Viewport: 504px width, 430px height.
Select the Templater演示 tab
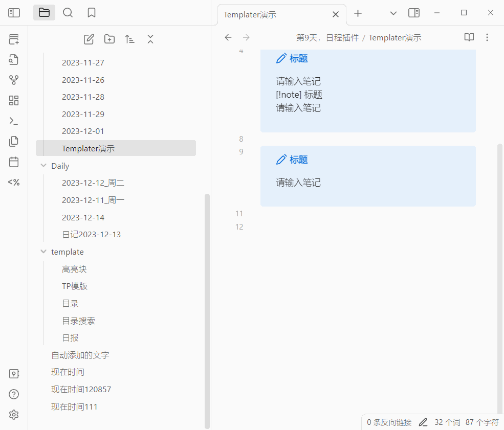coord(276,14)
